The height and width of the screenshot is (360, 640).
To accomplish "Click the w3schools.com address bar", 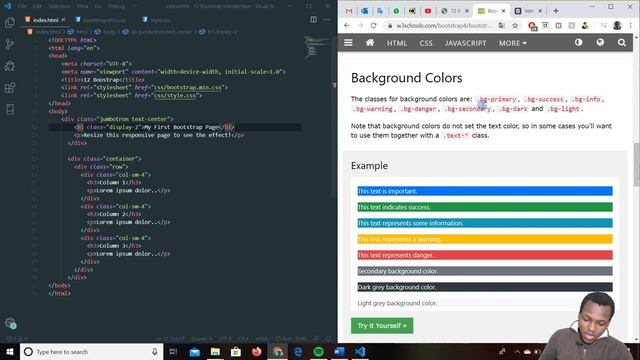I will [444, 25].
